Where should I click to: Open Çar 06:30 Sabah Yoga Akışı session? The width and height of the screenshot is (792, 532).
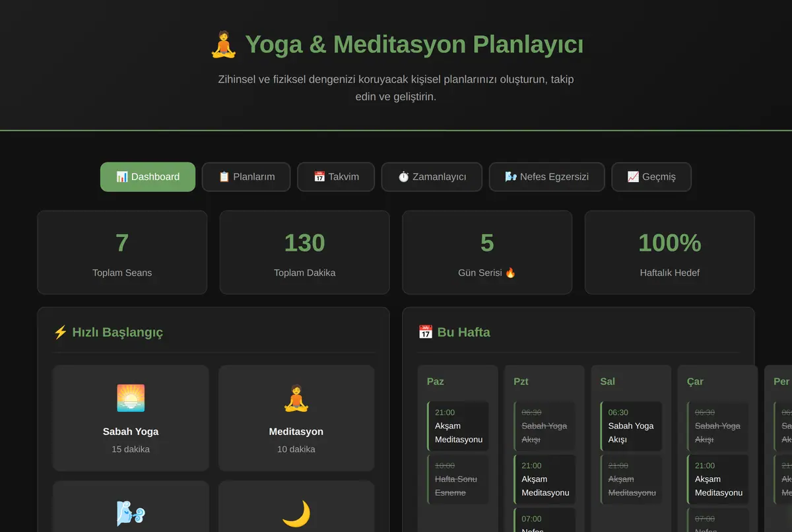[718, 426]
